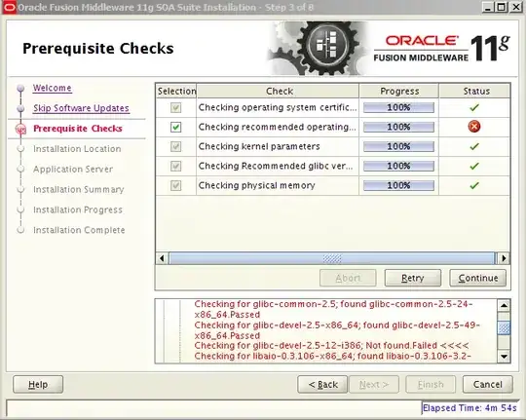
Task: Click the Selection column header
Action: coord(176,92)
